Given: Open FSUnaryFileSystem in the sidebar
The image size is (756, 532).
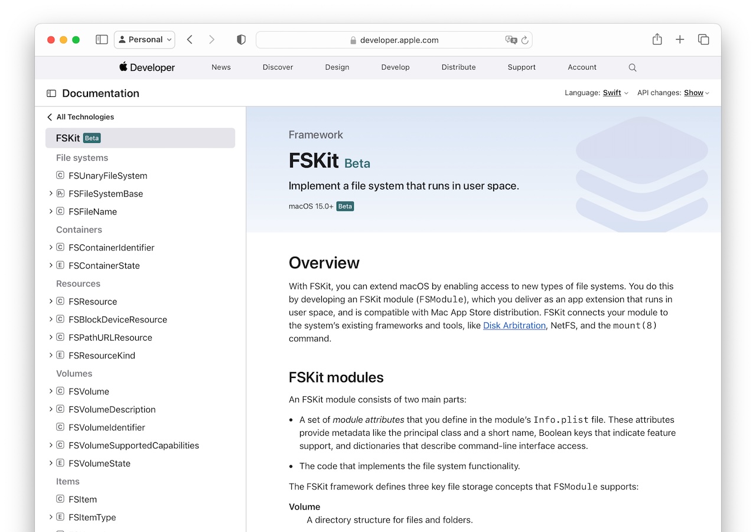Looking at the screenshot, I should tap(107, 176).
